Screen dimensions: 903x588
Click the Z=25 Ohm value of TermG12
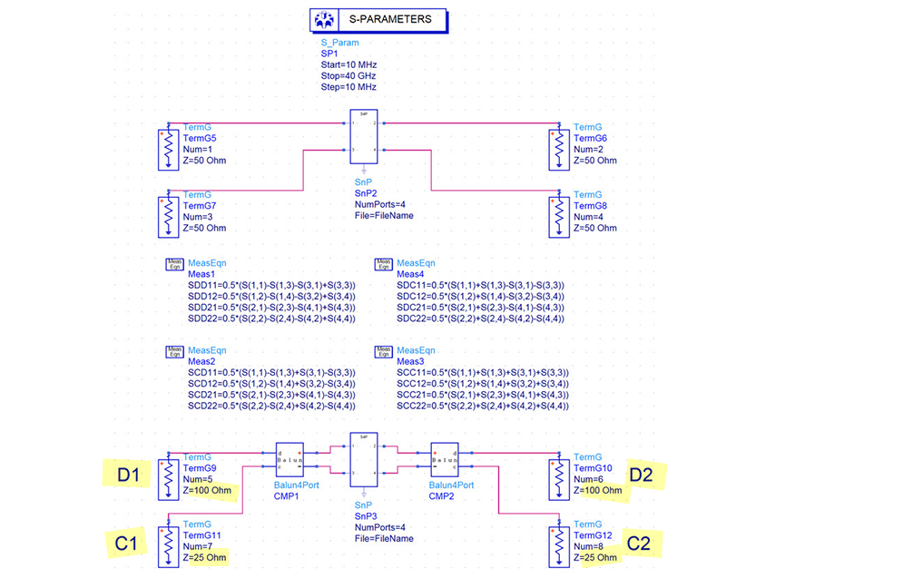595,557
